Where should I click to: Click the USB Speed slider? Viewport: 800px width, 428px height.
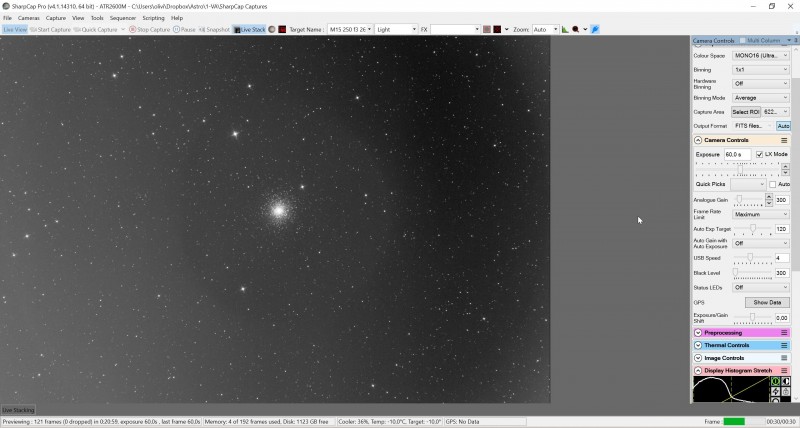click(753, 258)
